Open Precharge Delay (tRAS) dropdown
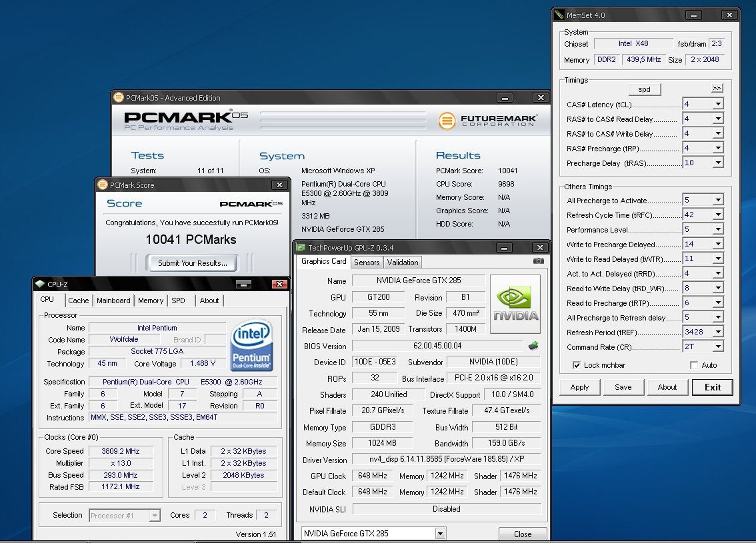Viewport: 756px width, 543px height. coord(718,163)
